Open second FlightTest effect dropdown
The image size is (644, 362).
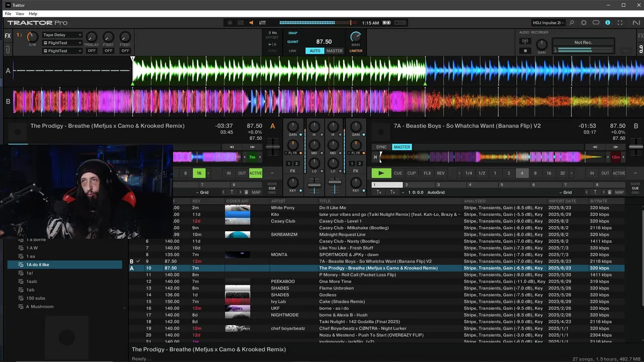point(62,50)
